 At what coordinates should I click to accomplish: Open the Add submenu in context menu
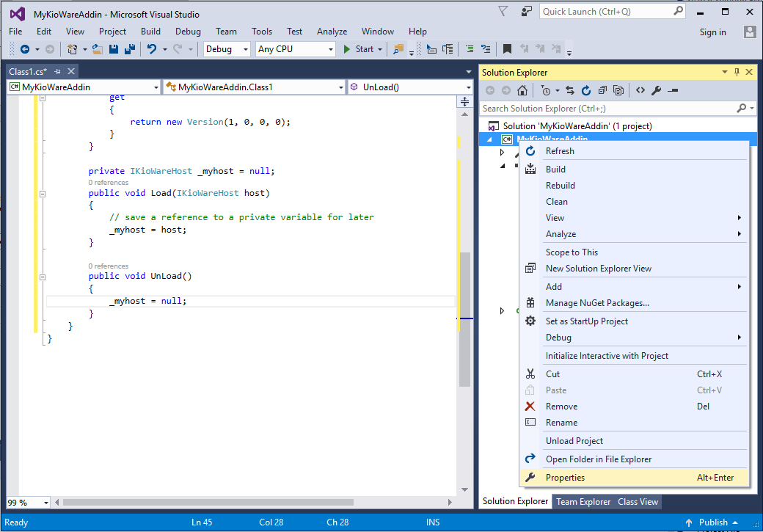634,287
